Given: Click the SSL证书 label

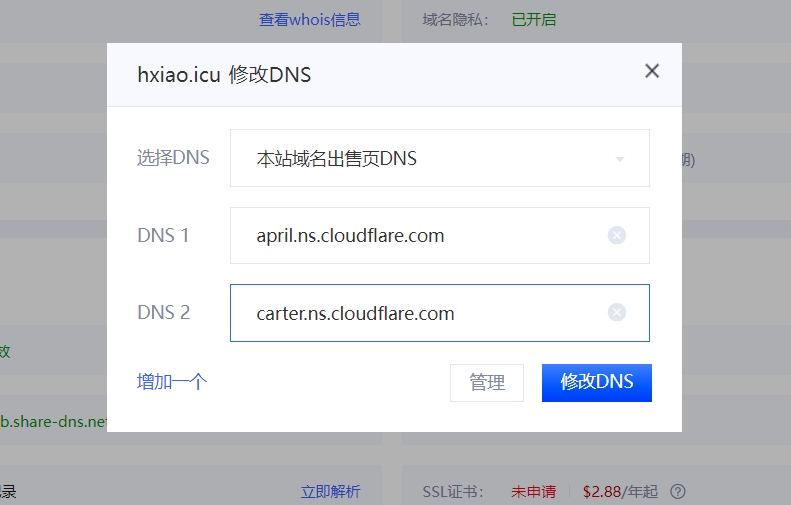Looking at the screenshot, I should pyautogui.click(x=453, y=491).
